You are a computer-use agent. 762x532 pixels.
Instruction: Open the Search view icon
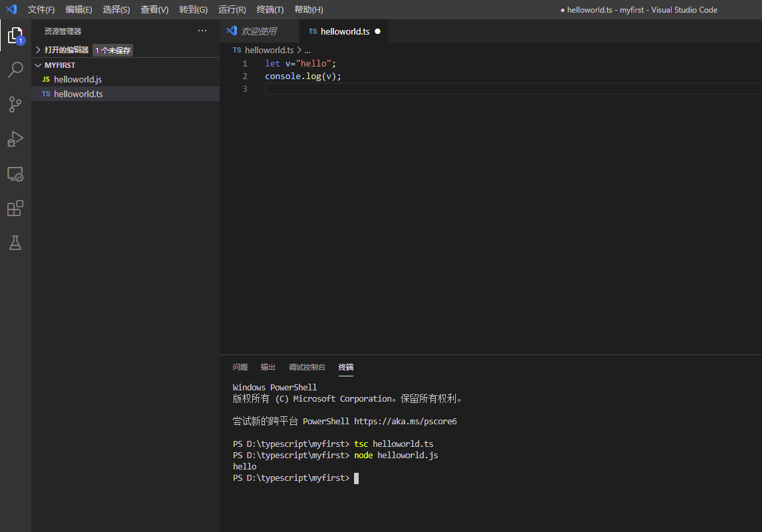pos(15,70)
